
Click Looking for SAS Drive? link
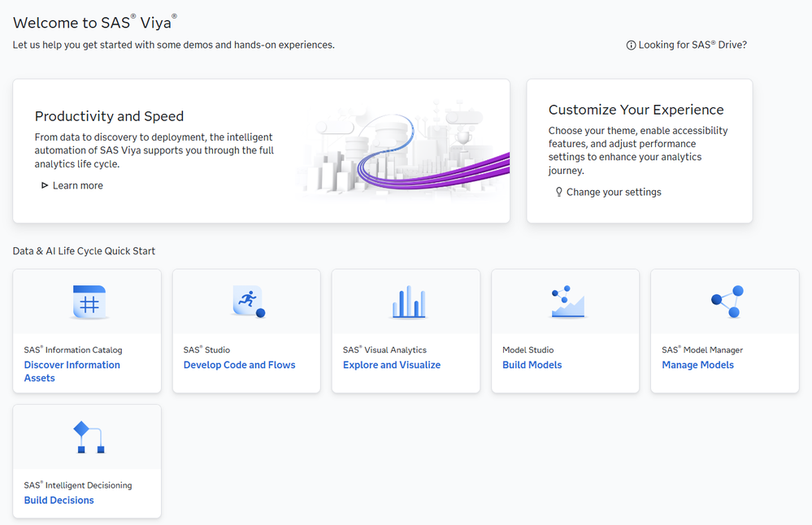693,45
